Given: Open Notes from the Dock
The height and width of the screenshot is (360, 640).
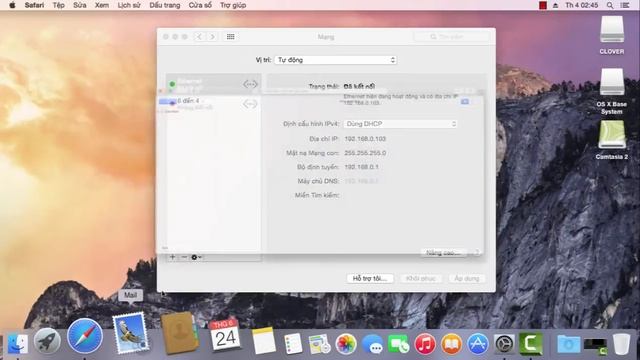Looking at the screenshot, I should click(264, 340).
